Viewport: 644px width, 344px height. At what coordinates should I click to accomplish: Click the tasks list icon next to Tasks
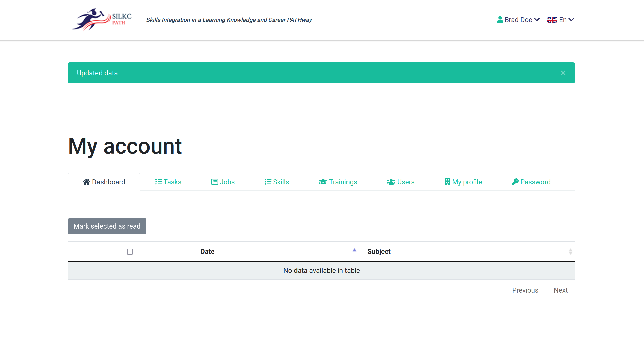(x=158, y=182)
